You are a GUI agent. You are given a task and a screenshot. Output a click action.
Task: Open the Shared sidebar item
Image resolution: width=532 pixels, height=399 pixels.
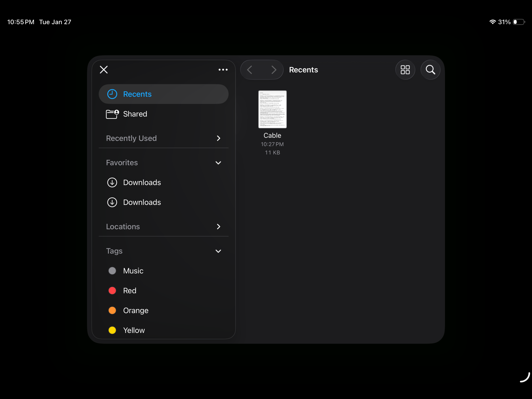click(164, 114)
